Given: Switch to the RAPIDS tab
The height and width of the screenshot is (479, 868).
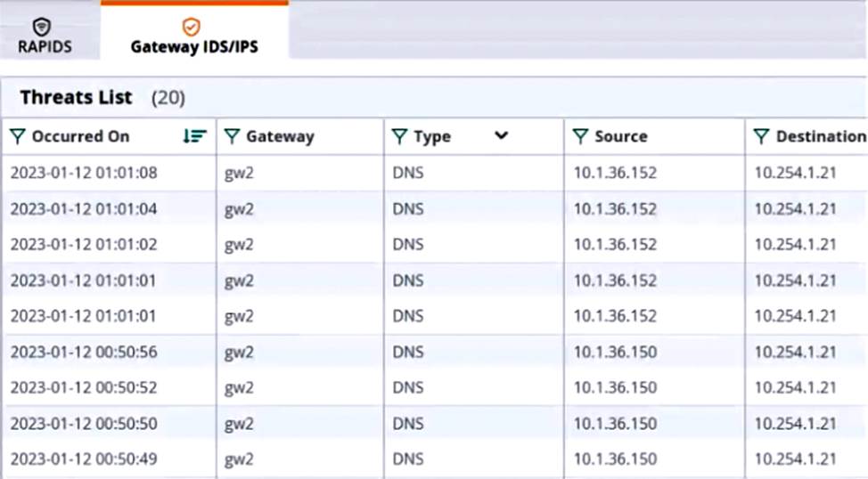Looking at the screenshot, I should click(45, 36).
